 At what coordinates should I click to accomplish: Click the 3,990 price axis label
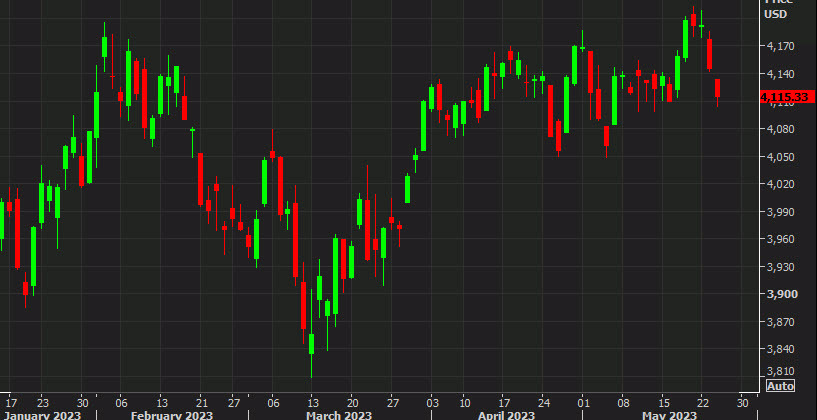(779, 212)
